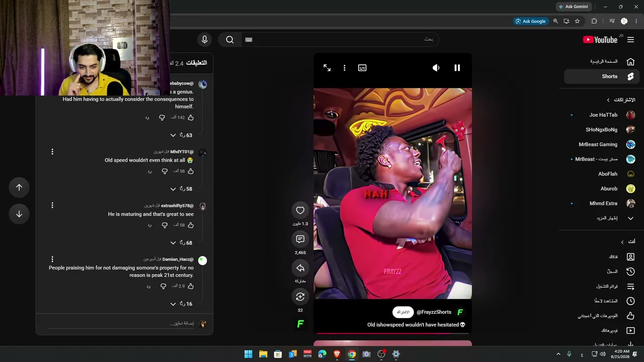Image resolution: width=644 pixels, height=362 pixels.
Task: Pause the Shorts video
Action: pyautogui.click(x=457, y=68)
